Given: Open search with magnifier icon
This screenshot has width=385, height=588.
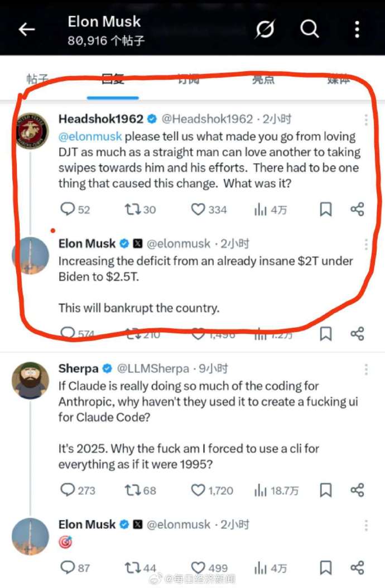Looking at the screenshot, I should [x=310, y=29].
